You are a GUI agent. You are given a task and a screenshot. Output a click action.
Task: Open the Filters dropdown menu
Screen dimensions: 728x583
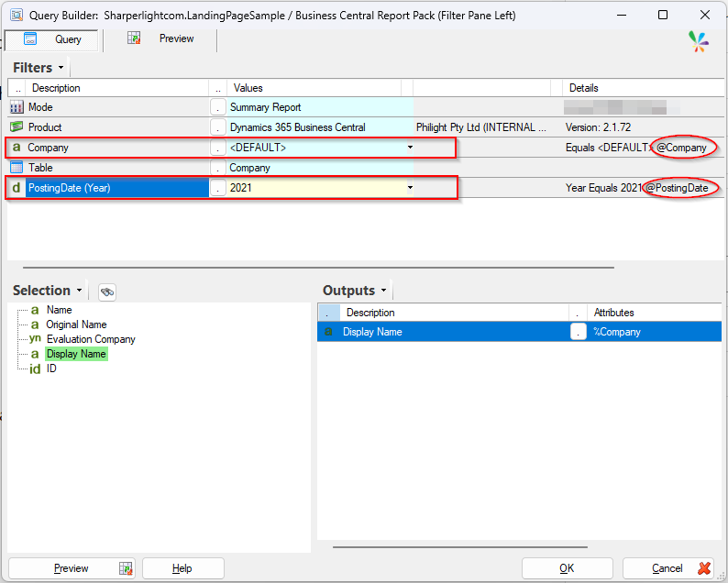pyautogui.click(x=61, y=68)
